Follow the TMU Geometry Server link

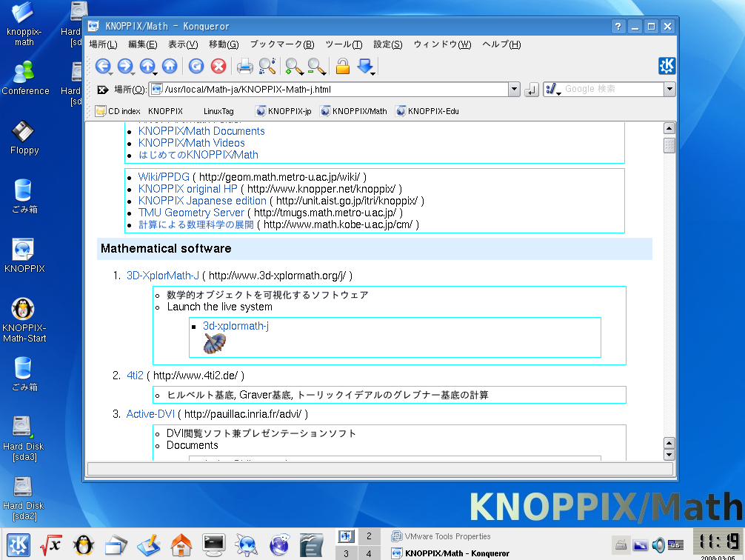point(191,213)
